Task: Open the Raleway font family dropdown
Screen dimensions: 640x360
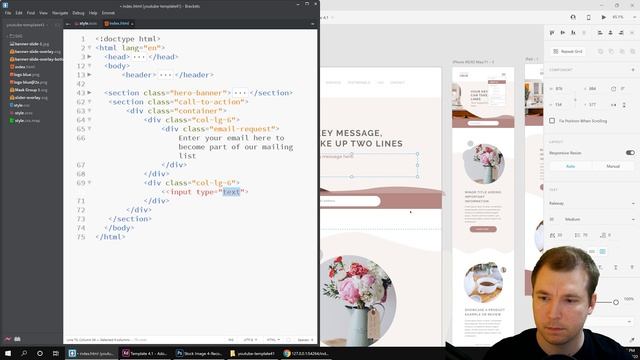Action: click(x=592, y=203)
